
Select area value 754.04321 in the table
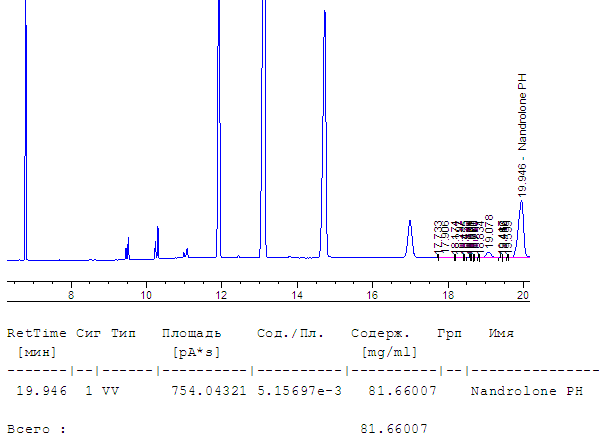tap(209, 391)
